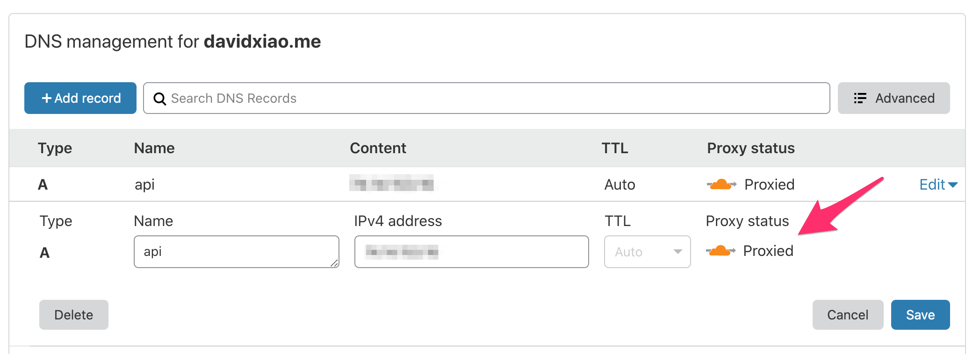This screenshot has height=354, width=980.
Task: Cancel the record edit
Action: (x=848, y=315)
